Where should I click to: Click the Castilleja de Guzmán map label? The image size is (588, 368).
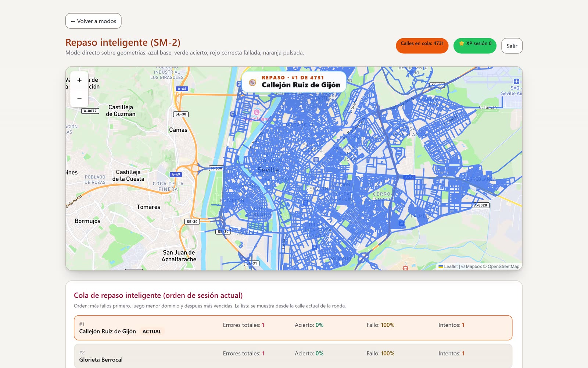click(x=121, y=110)
